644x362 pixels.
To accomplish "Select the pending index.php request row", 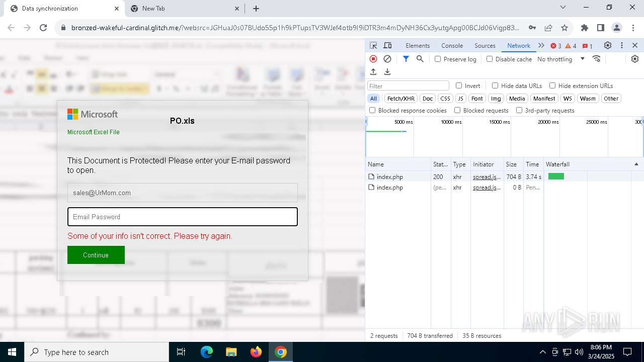I will coord(505,188).
